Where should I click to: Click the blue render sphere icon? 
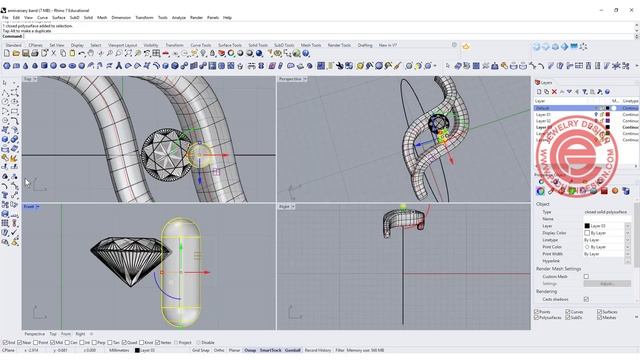(x=259, y=53)
